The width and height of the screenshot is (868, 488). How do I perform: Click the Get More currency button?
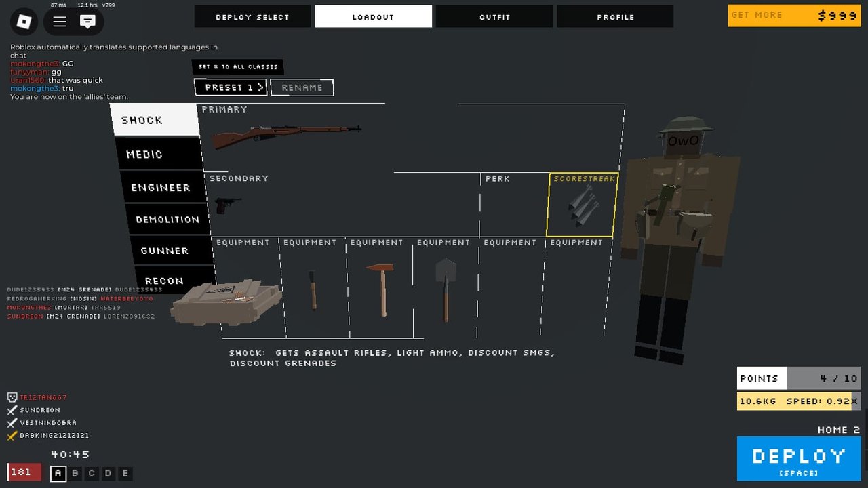794,16
